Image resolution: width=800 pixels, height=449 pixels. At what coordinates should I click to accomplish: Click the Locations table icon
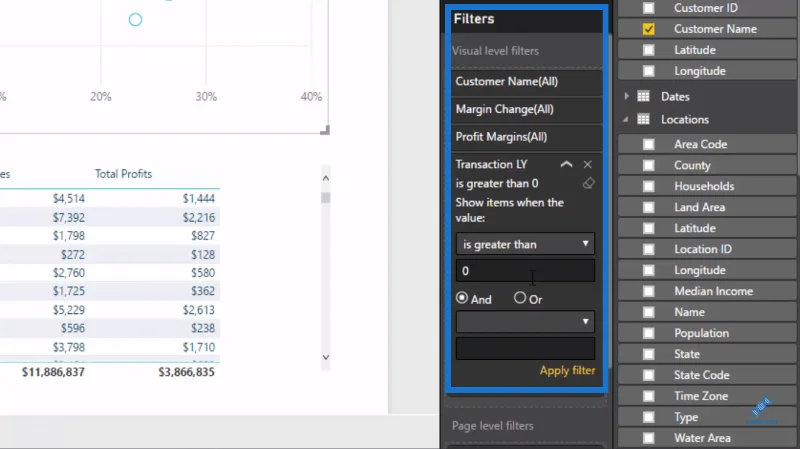coord(643,119)
